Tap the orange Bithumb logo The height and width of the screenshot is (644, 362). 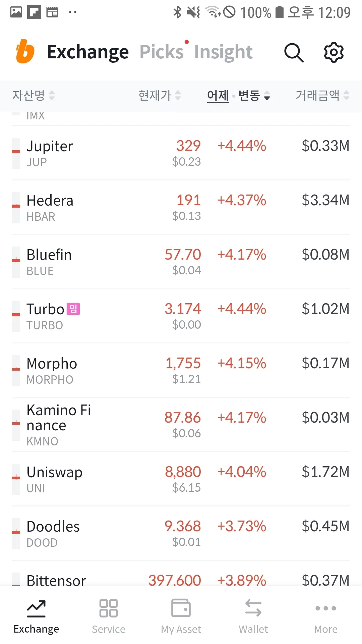[x=25, y=52]
